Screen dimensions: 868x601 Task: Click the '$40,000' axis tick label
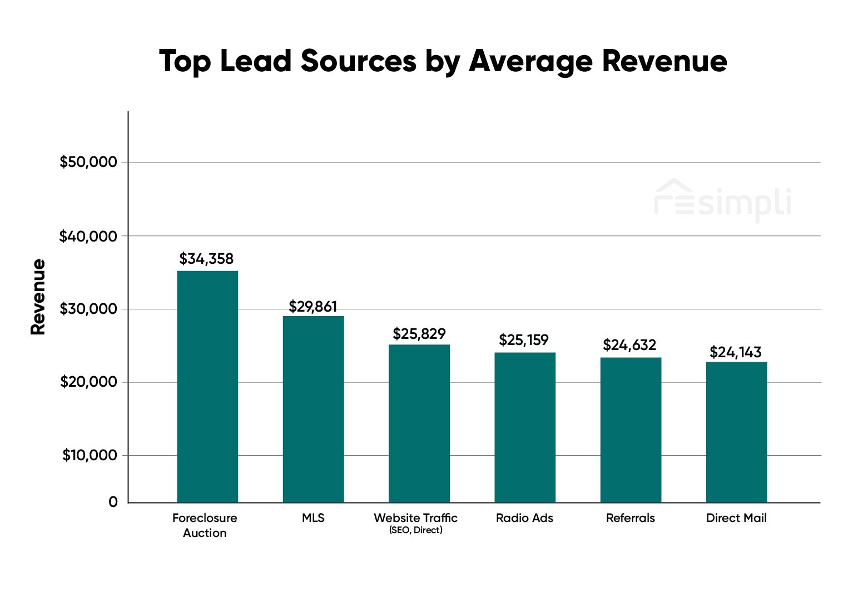click(x=88, y=236)
